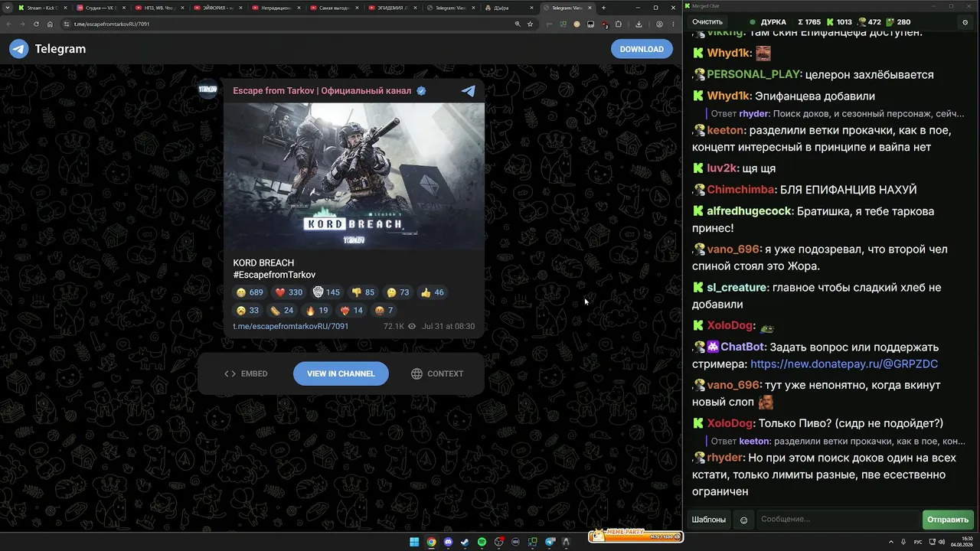Open Telegram from the taskbar

pyautogui.click(x=550, y=542)
